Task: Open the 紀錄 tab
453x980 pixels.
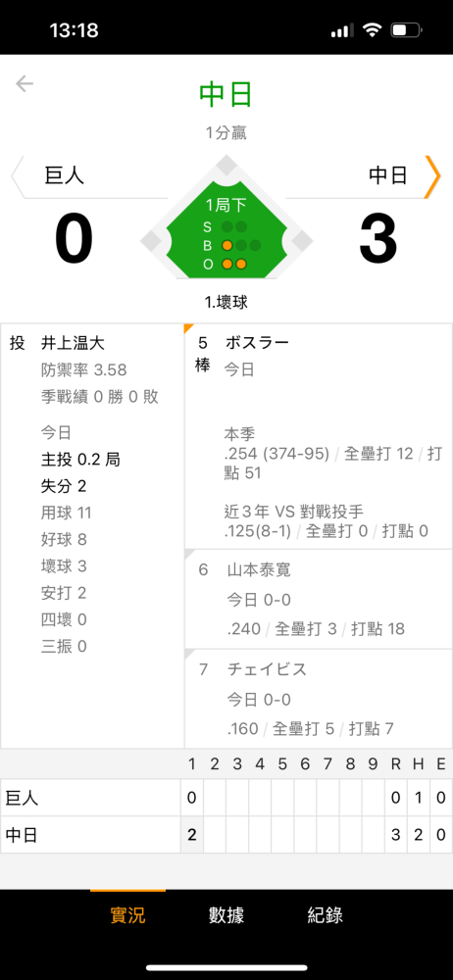Action: tap(326, 915)
